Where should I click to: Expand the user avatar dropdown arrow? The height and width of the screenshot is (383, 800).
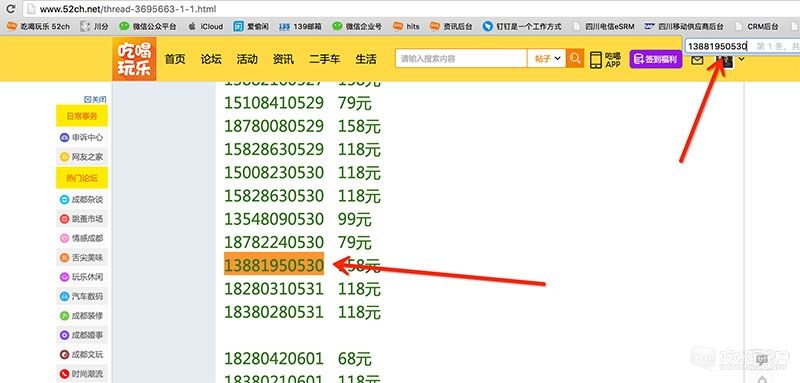pyautogui.click(x=742, y=59)
